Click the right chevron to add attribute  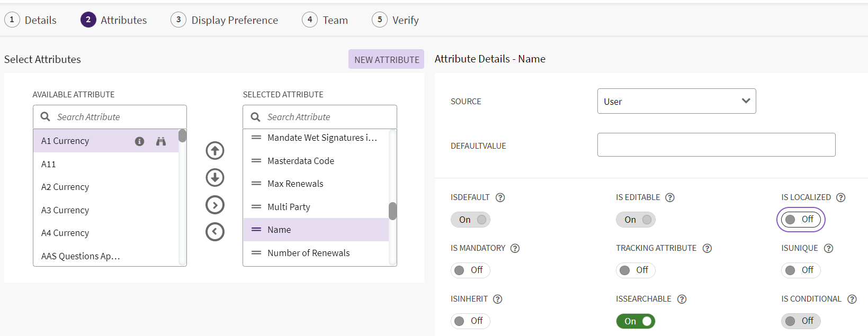click(x=215, y=205)
